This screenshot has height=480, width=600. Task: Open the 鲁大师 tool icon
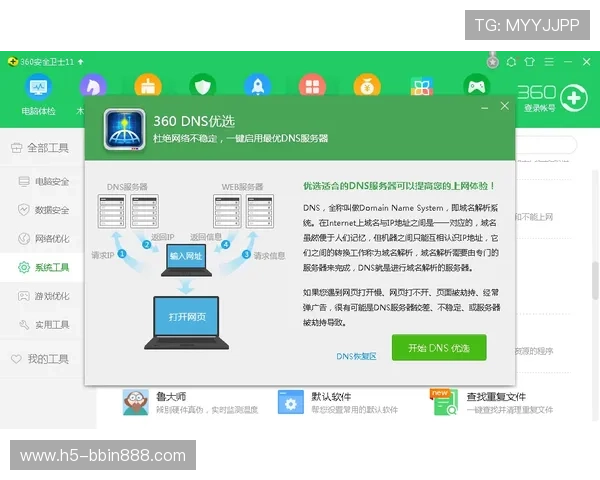coord(135,403)
